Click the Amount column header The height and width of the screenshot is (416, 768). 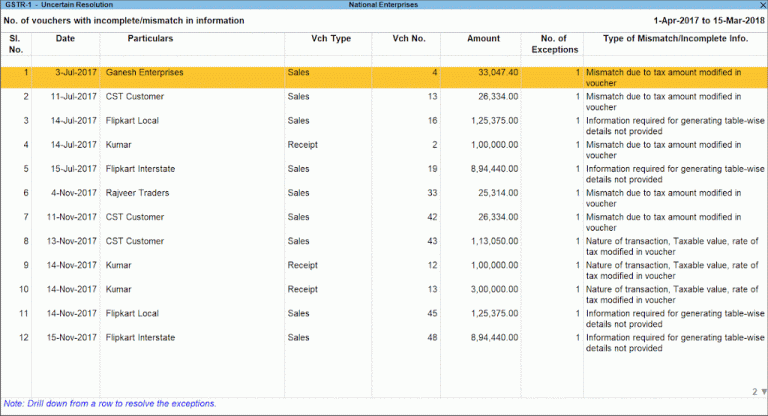(x=483, y=38)
